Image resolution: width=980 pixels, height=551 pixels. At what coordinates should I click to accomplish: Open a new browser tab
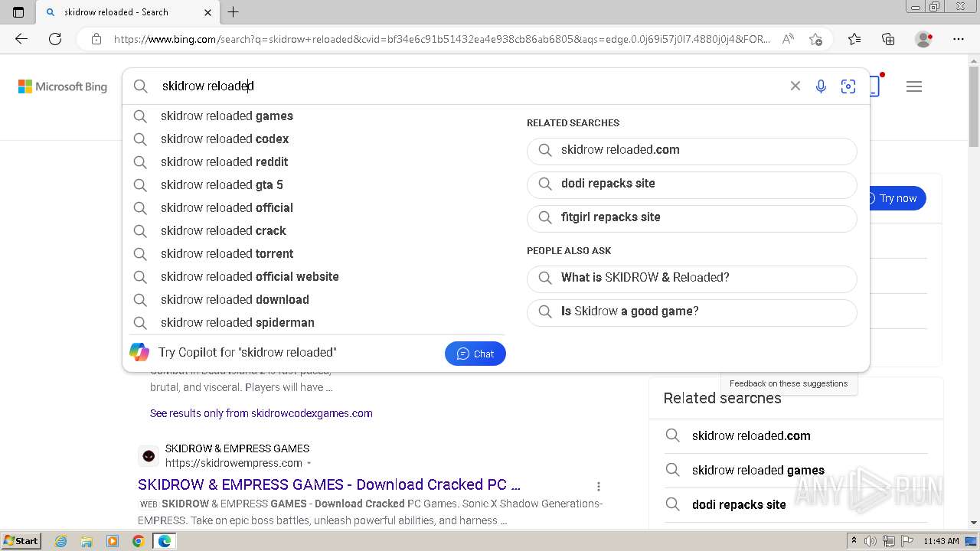point(234,12)
